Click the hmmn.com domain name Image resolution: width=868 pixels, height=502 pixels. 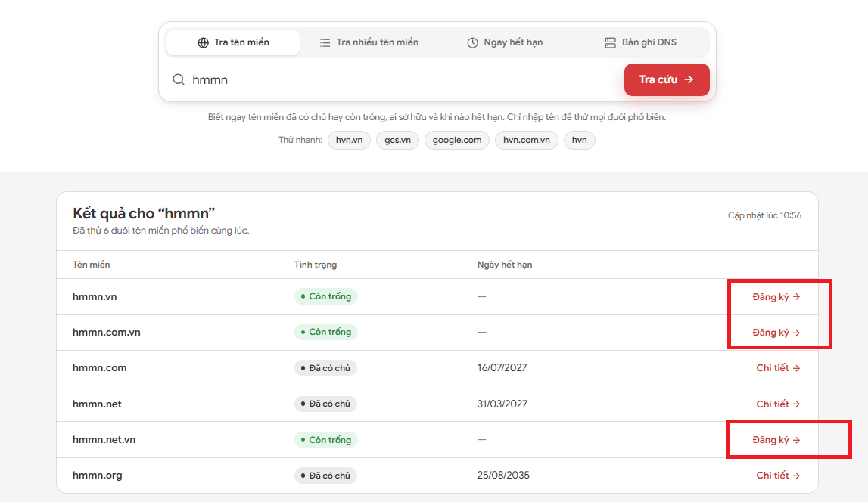click(100, 368)
